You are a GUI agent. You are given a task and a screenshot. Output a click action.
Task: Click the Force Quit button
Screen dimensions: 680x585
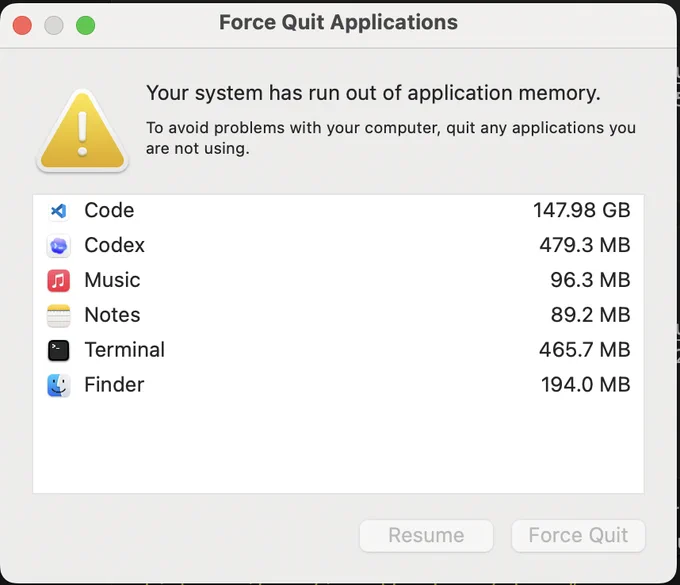578,536
